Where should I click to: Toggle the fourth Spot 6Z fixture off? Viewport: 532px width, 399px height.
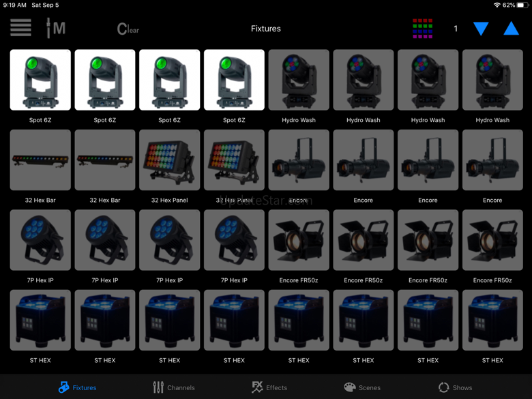tap(234, 80)
